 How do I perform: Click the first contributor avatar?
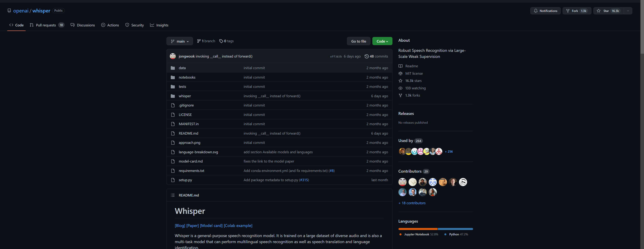(x=402, y=182)
